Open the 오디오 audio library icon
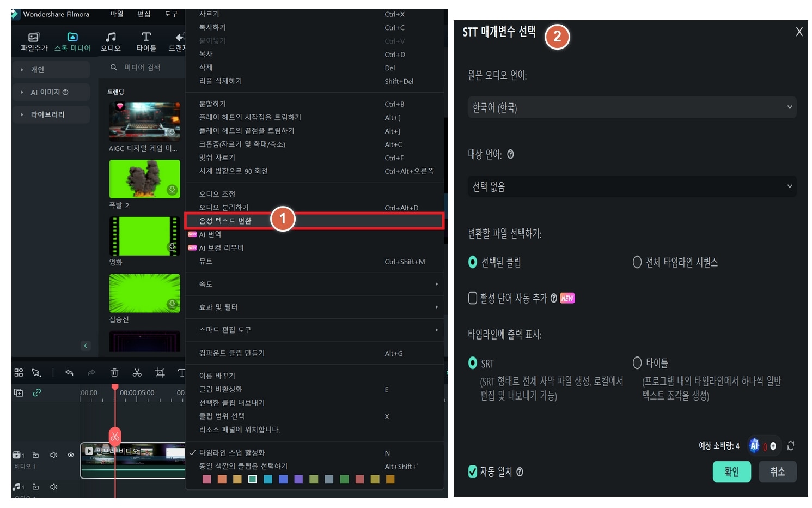 111,37
